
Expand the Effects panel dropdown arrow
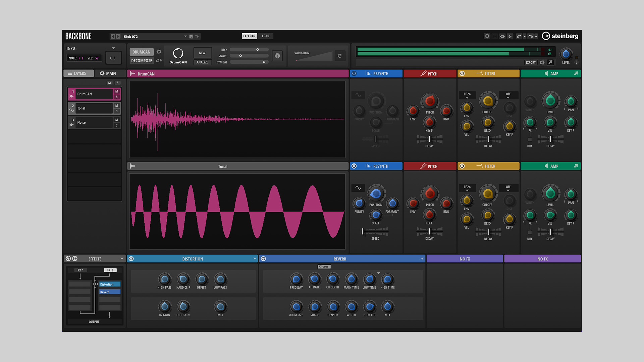[122, 259]
